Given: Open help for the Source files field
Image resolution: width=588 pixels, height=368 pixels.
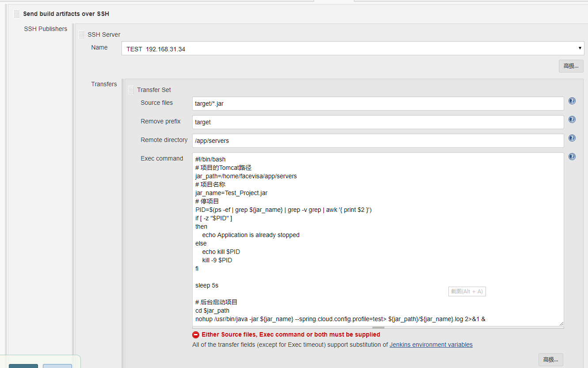Looking at the screenshot, I should pos(572,101).
